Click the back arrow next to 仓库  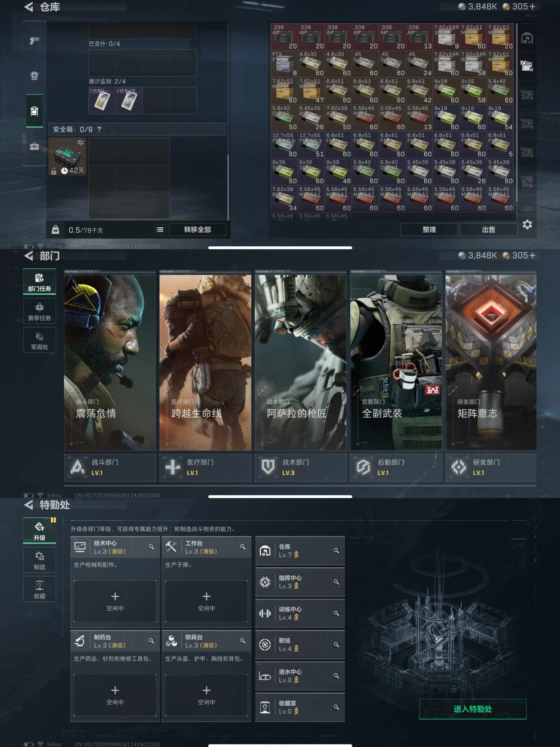(x=29, y=7)
